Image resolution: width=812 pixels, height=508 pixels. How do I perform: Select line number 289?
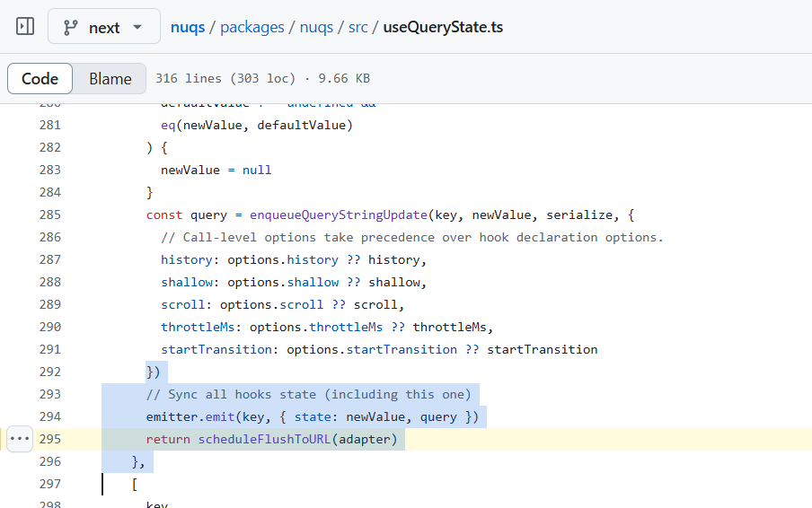(50, 304)
